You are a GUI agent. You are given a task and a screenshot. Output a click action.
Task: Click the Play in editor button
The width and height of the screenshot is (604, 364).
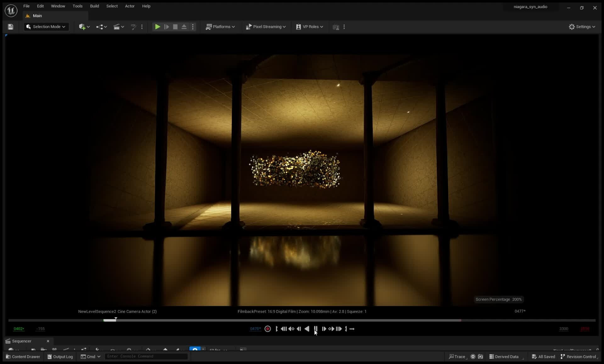click(x=157, y=27)
